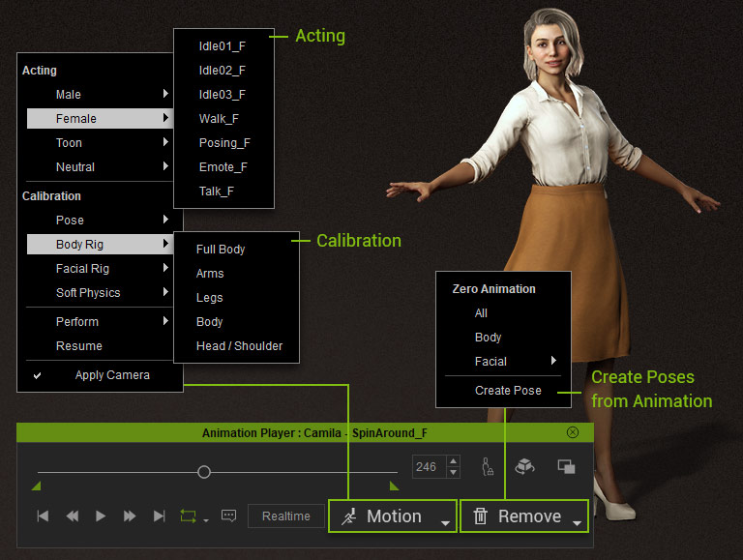Image resolution: width=743 pixels, height=560 pixels.
Task: Step forward to the next frame
Action: 130,516
